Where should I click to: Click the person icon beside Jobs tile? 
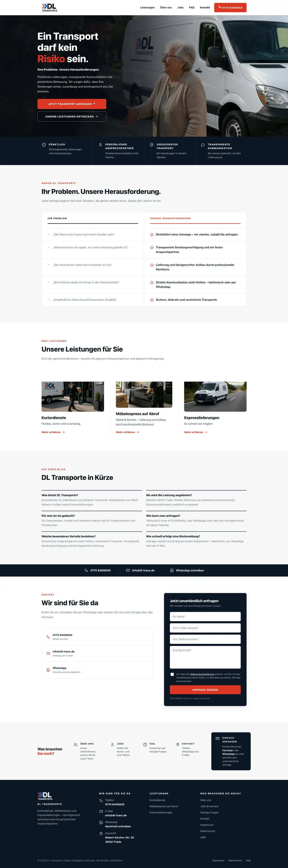[112, 745]
